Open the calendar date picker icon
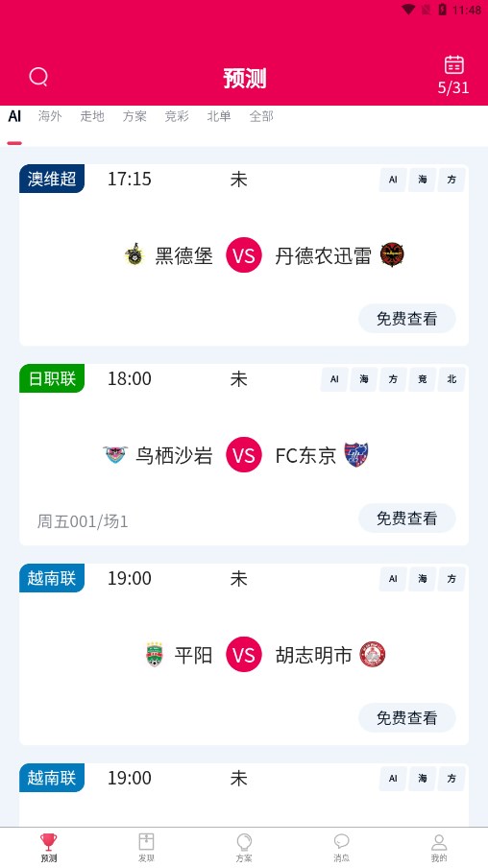This screenshot has height=868, width=488. tap(453, 64)
